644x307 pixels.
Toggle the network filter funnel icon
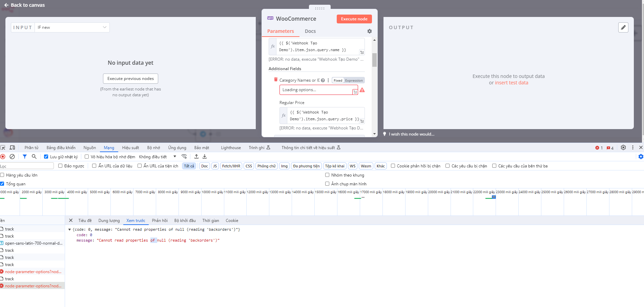click(x=25, y=157)
